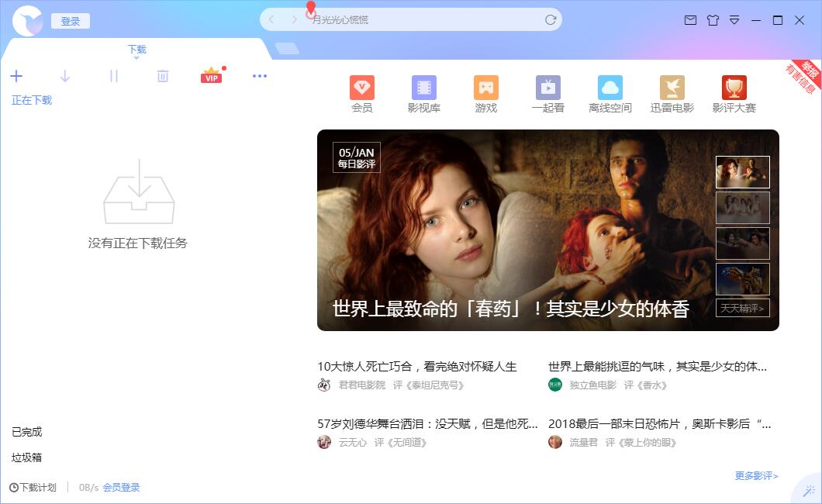Click the Xunlei bird logo avatar
Viewport: 822px width, 504px height.
pos(27,21)
